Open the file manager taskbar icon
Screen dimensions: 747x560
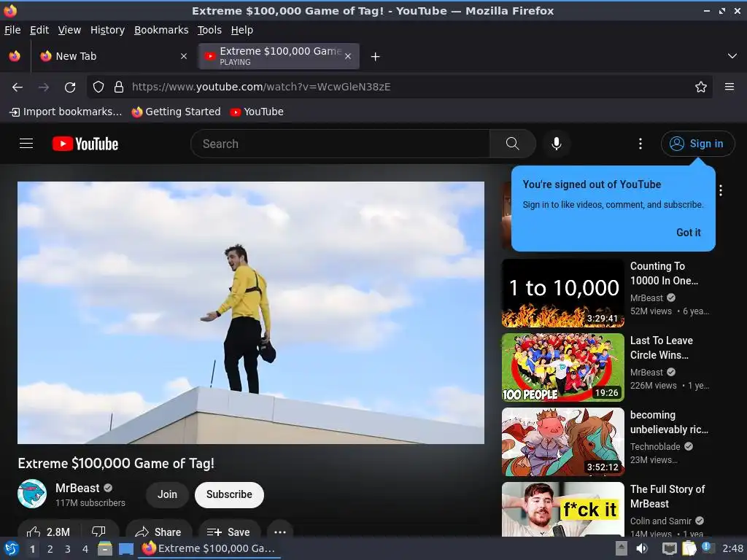pyautogui.click(x=105, y=548)
